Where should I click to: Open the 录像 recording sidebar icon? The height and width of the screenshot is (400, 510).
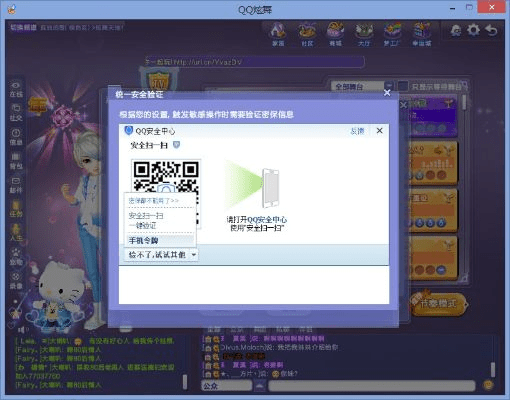tap(16, 281)
